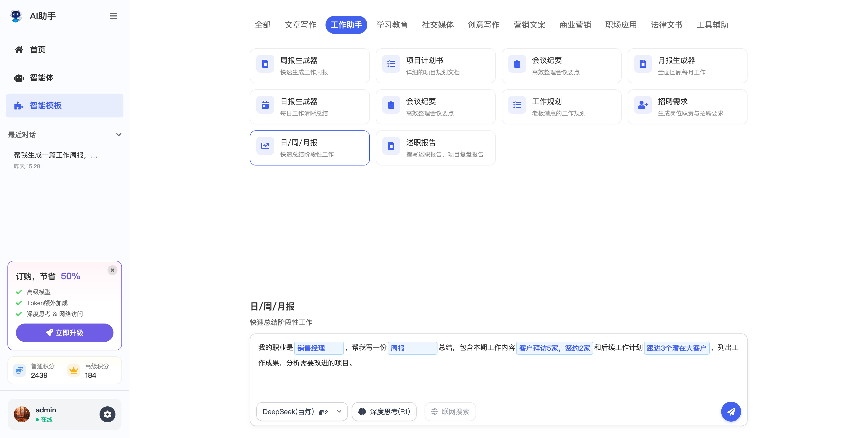Screen dimensions: 868x438
Task: Click the 日/周/月报 chart icon
Action: [x=265, y=146]
